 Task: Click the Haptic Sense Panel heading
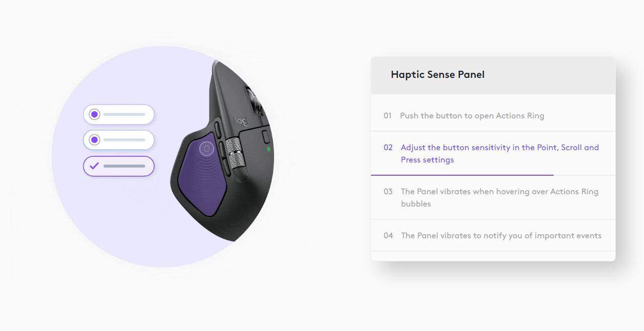click(437, 75)
